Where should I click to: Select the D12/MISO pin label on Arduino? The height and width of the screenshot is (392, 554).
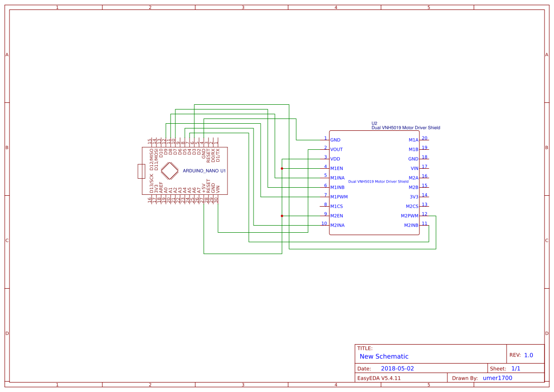pyautogui.click(x=152, y=159)
